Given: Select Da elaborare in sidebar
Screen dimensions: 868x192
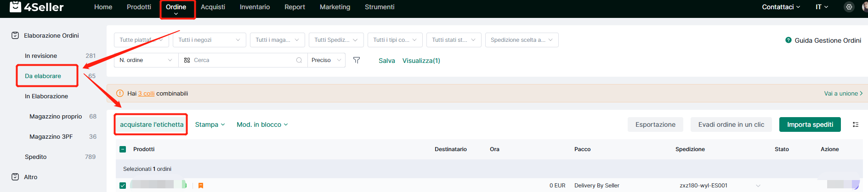Looking at the screenshot, I should point(43,76).
